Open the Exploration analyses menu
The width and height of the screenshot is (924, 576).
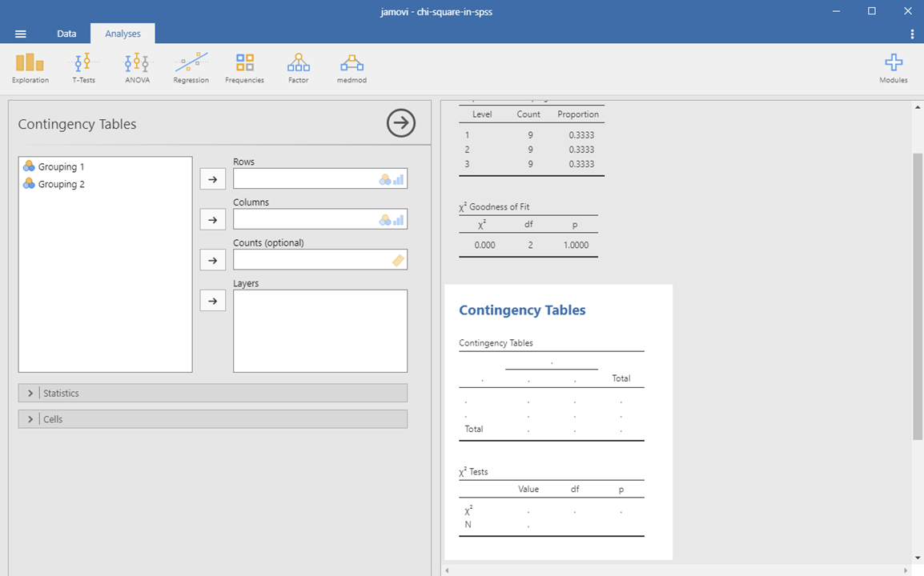pyautogui.click(x=30, y=68)
